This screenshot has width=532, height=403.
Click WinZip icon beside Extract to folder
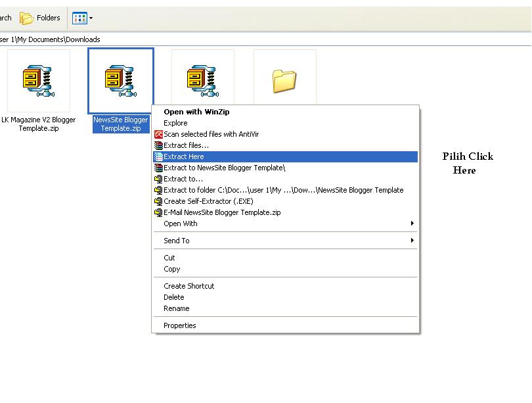(x=158, y=190)
